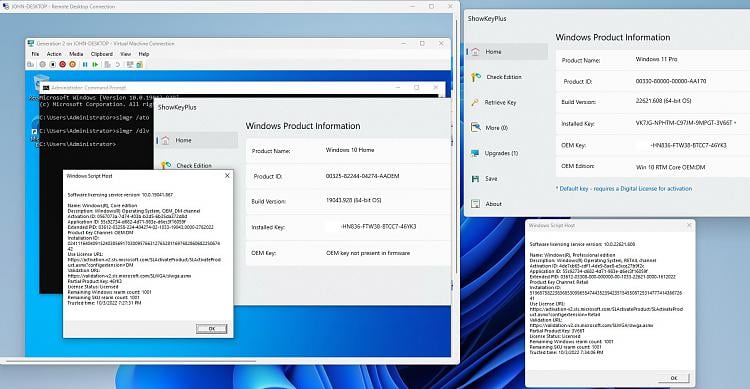Click the icon beside More (0)

[475, 127]
